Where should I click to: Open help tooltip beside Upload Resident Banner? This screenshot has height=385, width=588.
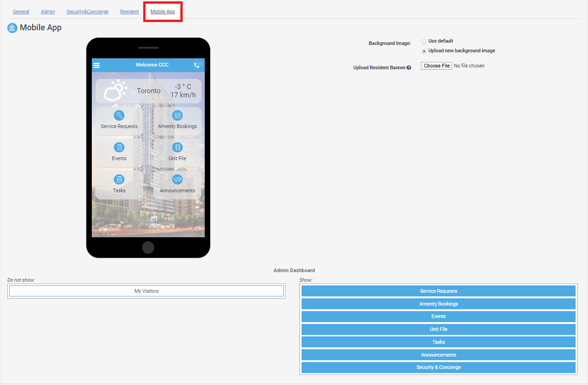tap(409, 67)
